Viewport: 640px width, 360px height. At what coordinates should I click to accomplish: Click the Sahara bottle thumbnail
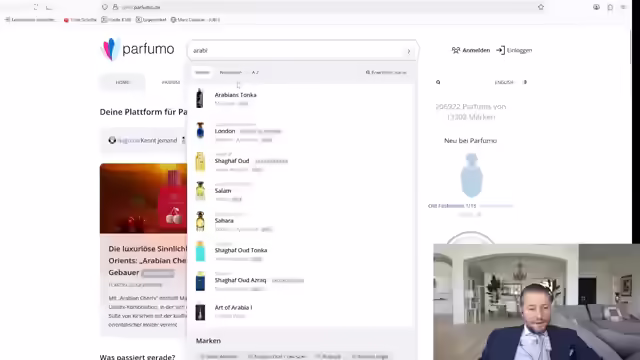pos(200,221)
